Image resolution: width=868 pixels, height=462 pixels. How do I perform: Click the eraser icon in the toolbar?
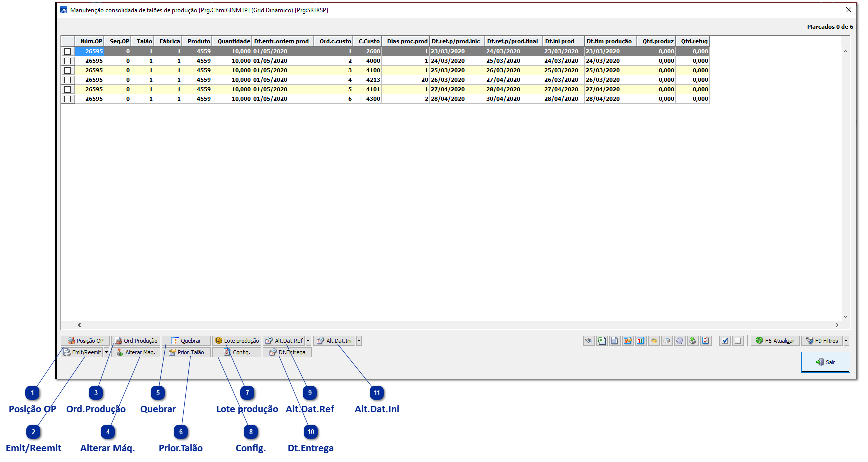pyautogui.click(x=667, y=341)
